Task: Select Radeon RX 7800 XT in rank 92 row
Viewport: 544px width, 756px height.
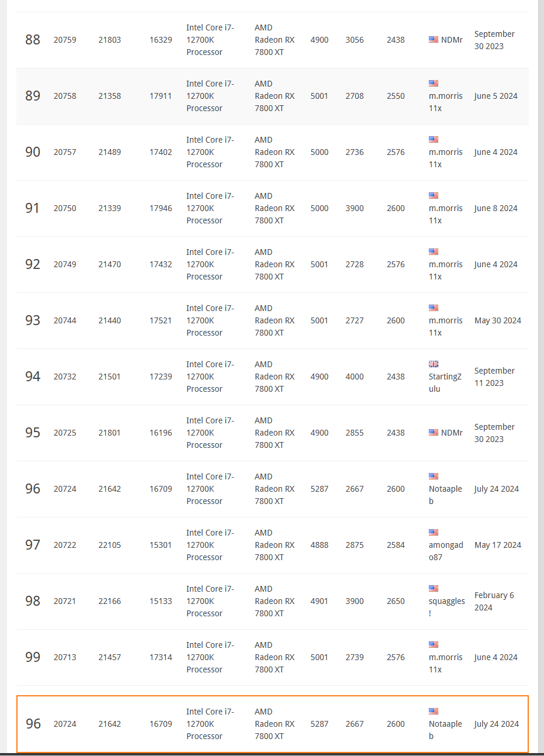Action: (x=275, y=264)
